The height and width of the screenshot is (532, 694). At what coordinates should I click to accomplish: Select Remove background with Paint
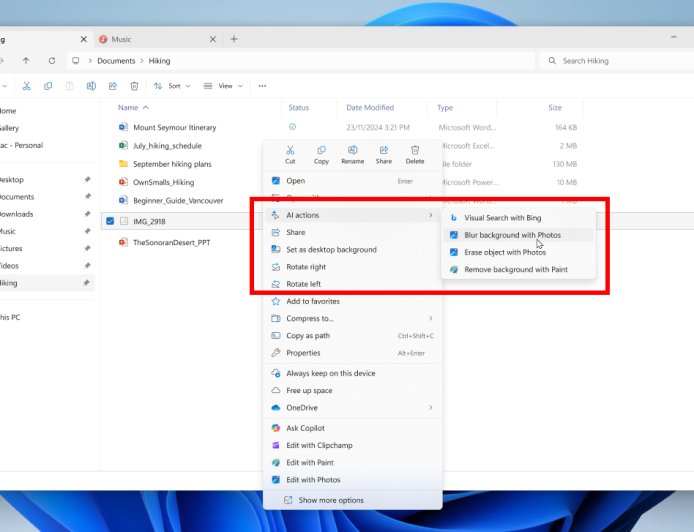click(515, 270)
